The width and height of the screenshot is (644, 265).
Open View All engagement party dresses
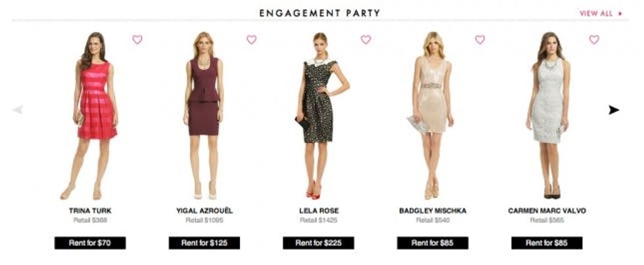(601, 14)
